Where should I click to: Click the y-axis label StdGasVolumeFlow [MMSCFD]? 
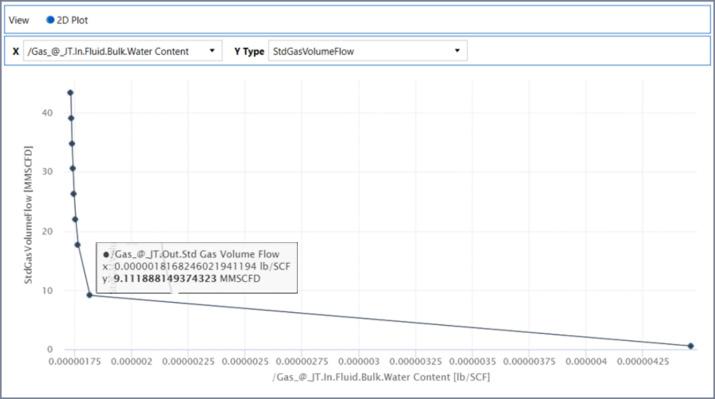pyautogui.click(x=28, y=215)
